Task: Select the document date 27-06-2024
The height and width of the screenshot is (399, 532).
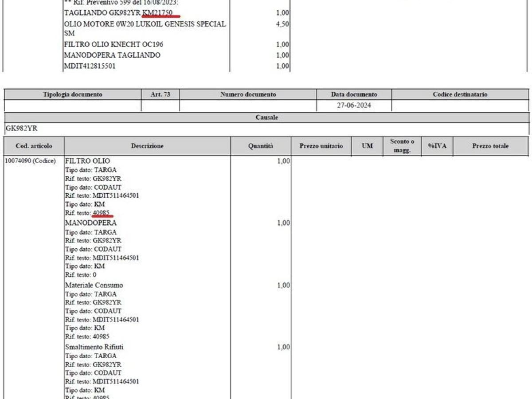Action: 354,106
